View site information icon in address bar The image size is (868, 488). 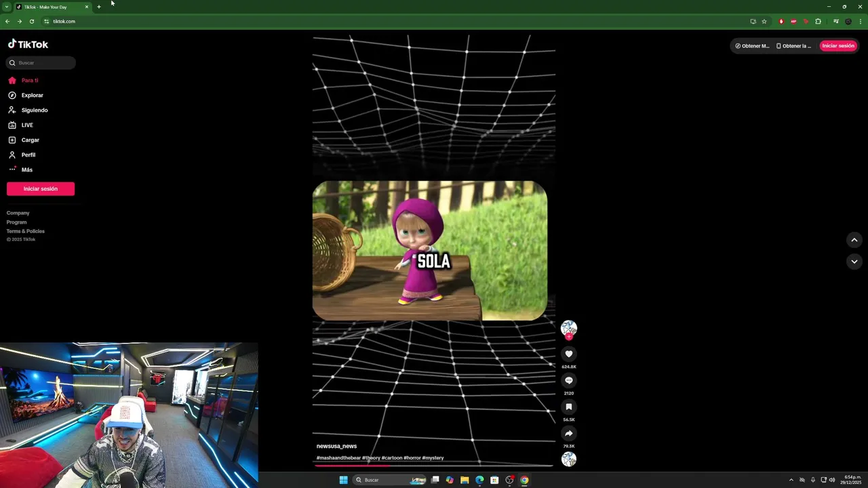[x=46, y=21]
